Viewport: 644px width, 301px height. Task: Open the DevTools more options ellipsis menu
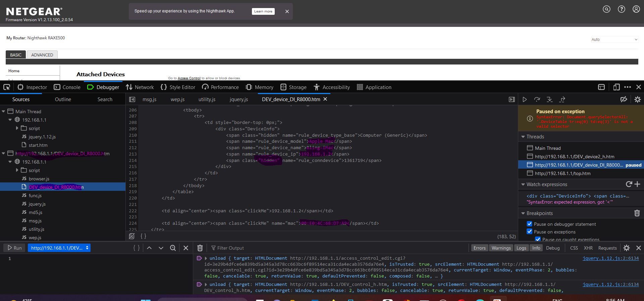pos(628,87)
